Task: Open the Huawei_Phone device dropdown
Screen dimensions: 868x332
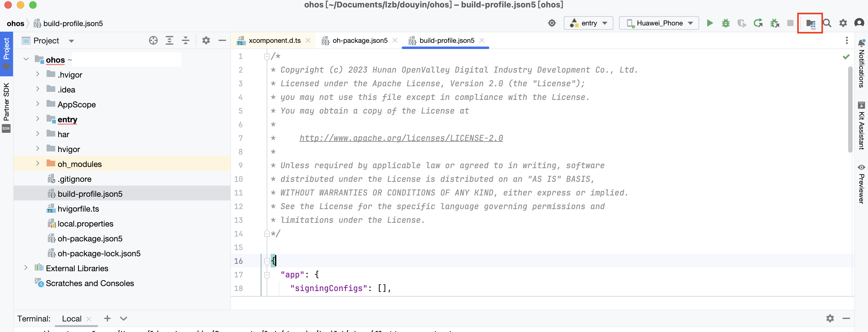Action: (659, 23)
